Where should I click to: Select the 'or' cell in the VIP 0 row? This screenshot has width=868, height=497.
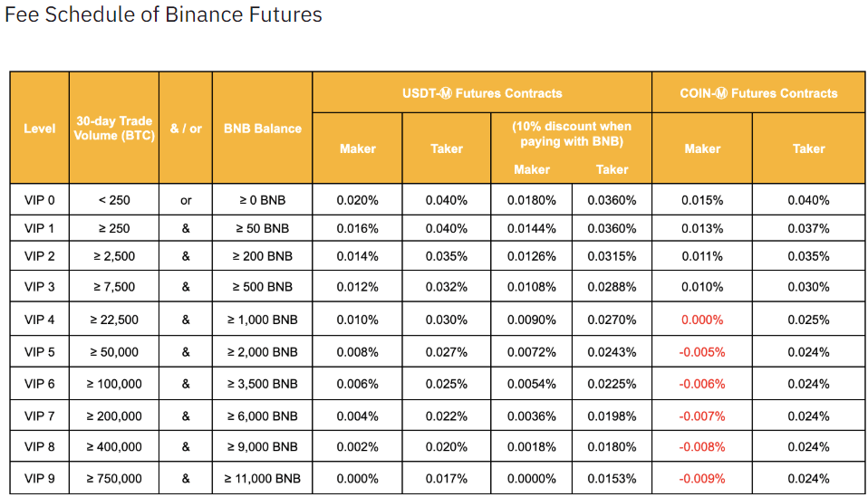186,201
